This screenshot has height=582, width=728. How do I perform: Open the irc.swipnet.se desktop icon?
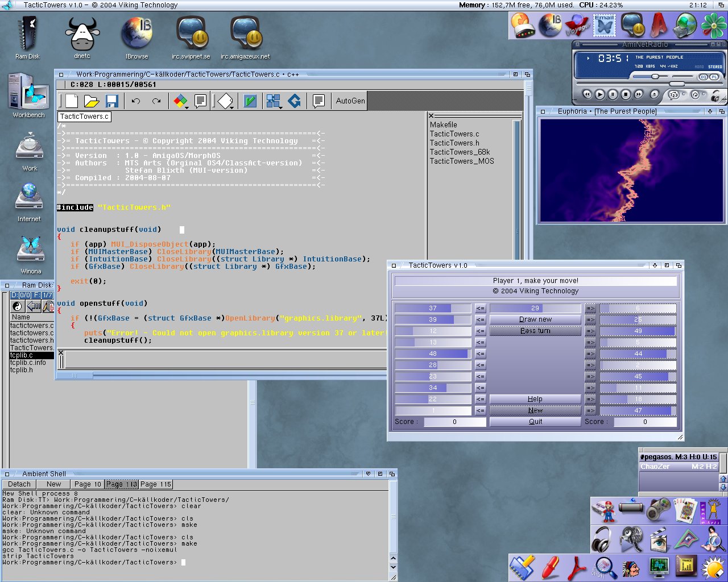191,38
